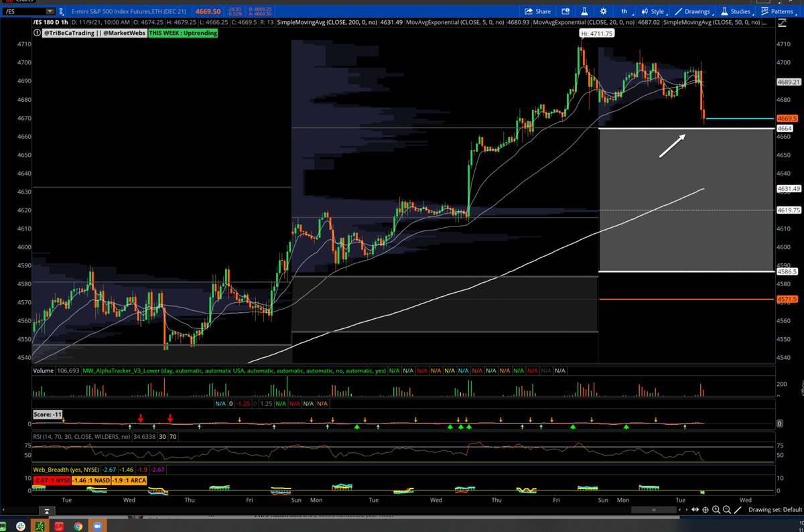The width and height of the screenshot is (804, 532).
Task: Open the 1h timeframe dropdown
Action: click(624, 11)
